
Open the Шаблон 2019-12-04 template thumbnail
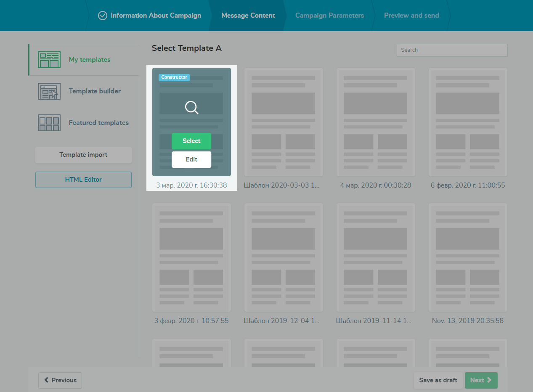coord(284,257)
